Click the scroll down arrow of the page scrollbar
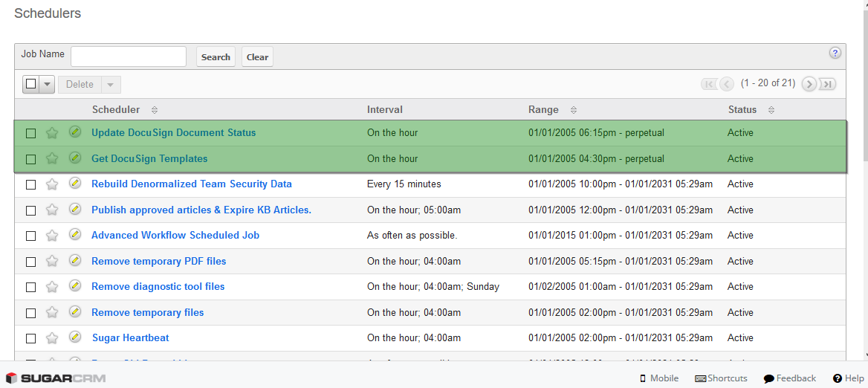Viewport: 868px width, 388px height. [x=865, y=355]
